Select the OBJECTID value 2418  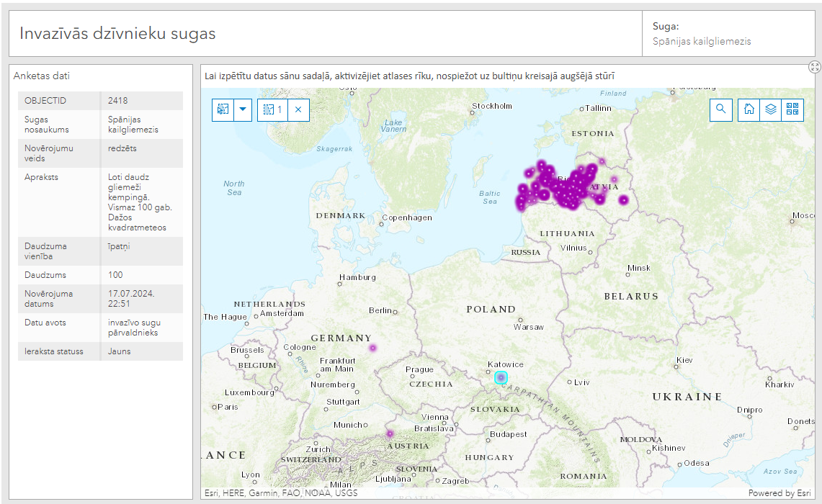(118, 101)
